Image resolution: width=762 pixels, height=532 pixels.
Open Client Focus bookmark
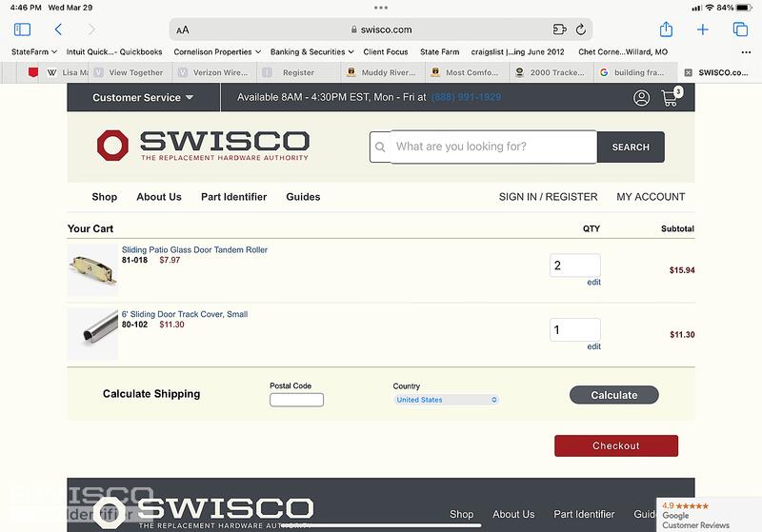[x=386, y=52]
